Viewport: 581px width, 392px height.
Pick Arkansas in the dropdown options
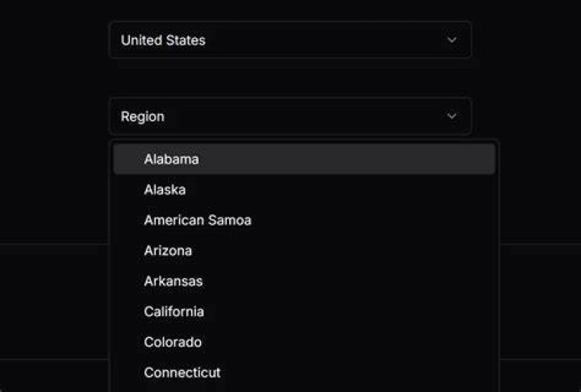[x=304, y=281]
